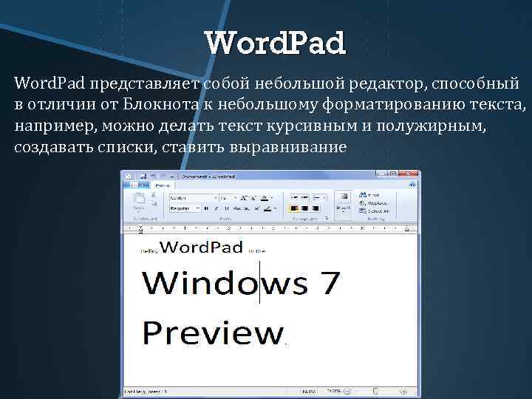Image resolution: width=532 pixels, height=399 pixels.
Task: Expand the font color dropdown arrow
Action: tap(272, 198)
